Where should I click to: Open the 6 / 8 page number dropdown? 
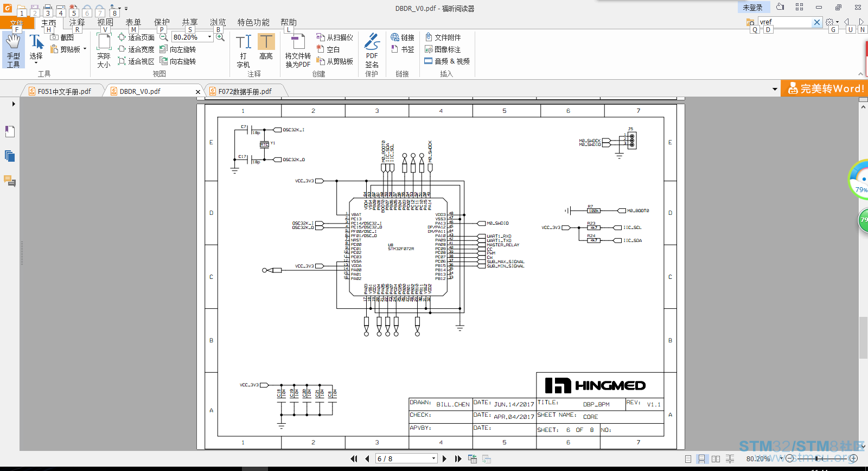pyautogui.click(x=433, y=459)
